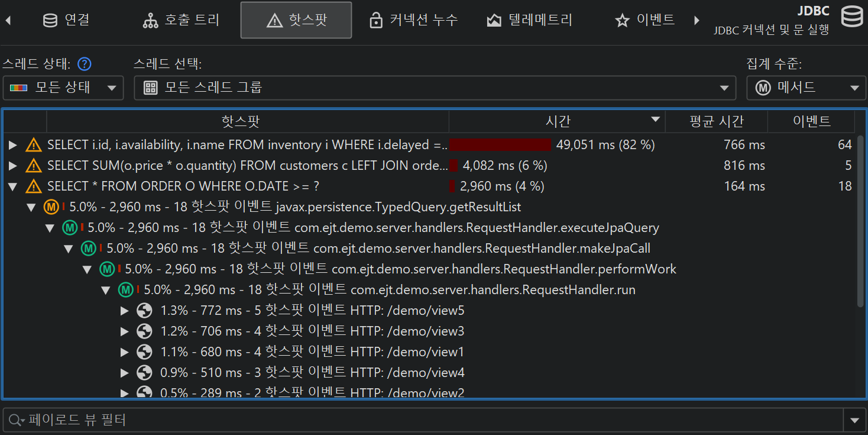This screenshot has width=868, height=435.
Task: Collapse the SELECT * FROM ORDER row
Action: pos(13,186)
